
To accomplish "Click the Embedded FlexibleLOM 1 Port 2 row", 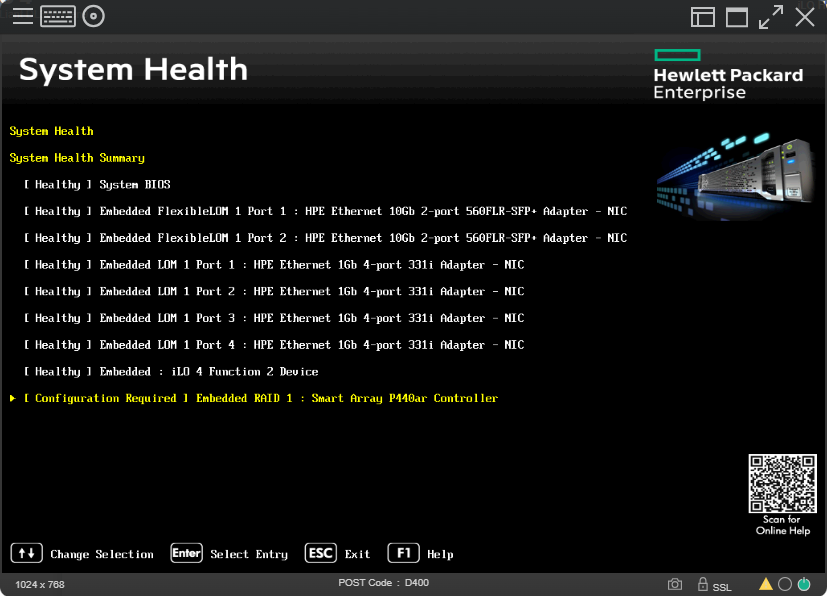I will [325, 238].
